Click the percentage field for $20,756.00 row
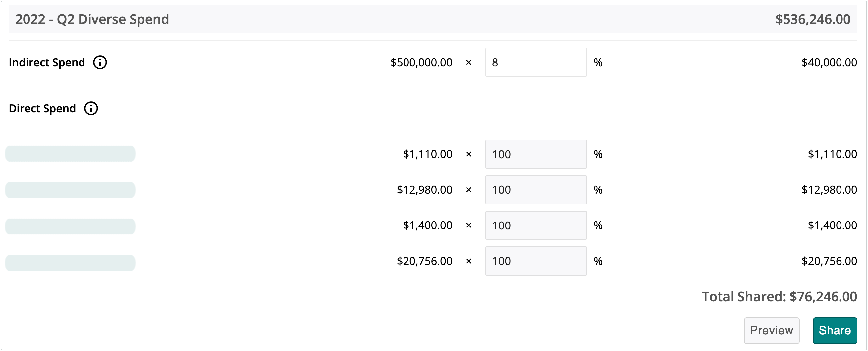Image resolution: width=868 pixels, height=351 pixels. coord(535,261)
